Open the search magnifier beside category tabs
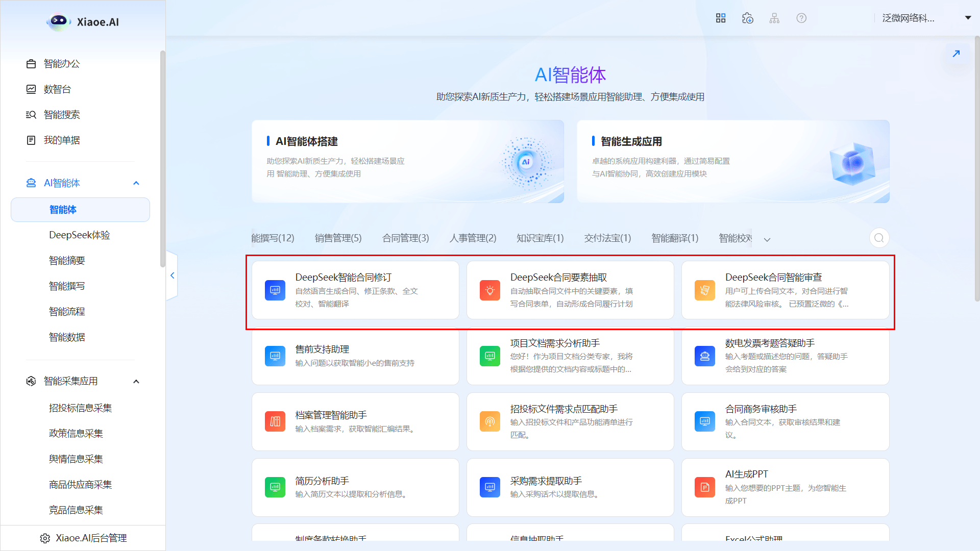Viewport: 980px width, 551px height. (878, 238)
